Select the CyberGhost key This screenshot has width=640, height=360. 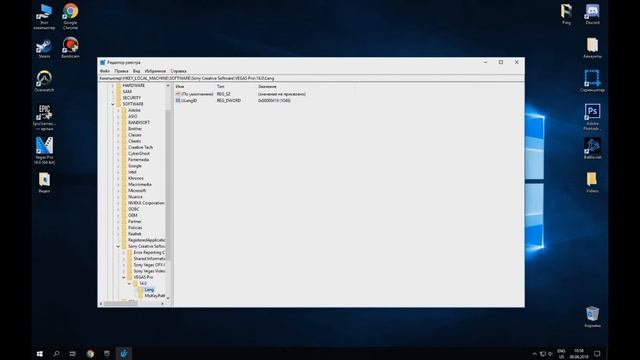139,153
